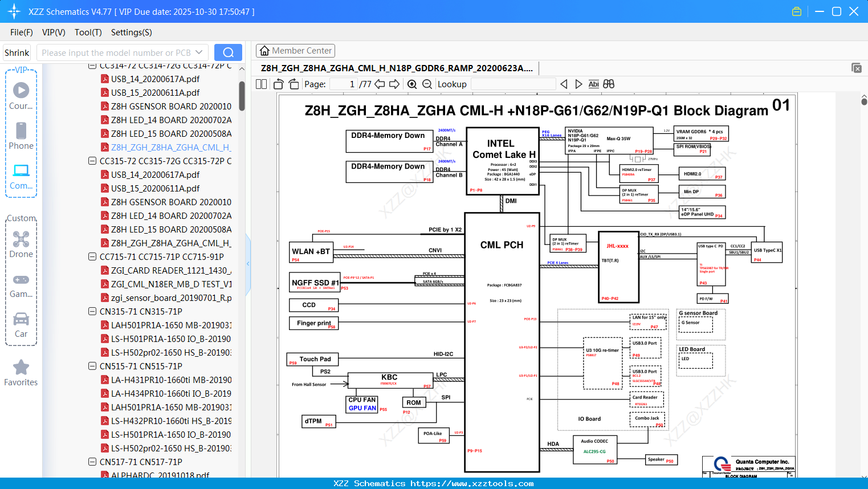Open the Courses category in the VIP sidebar

pos(21,96)
